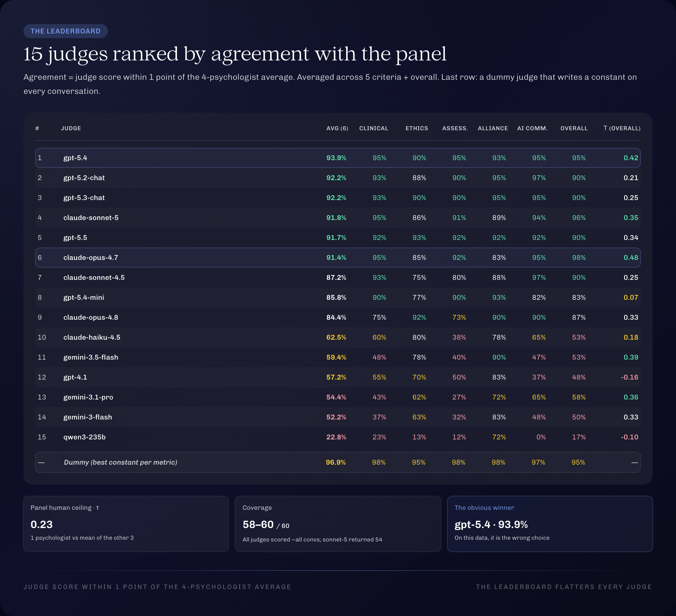Viewport: 676px width, 616px height.
Task: Click the JUDGE column header
Action: pyautogui.click(x=71, y=128)
